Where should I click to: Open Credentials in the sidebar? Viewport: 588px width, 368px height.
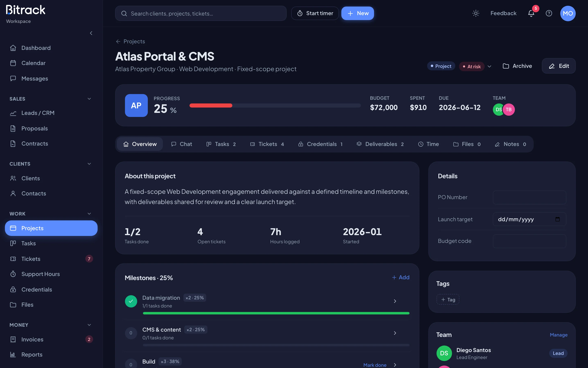point(51,289)
